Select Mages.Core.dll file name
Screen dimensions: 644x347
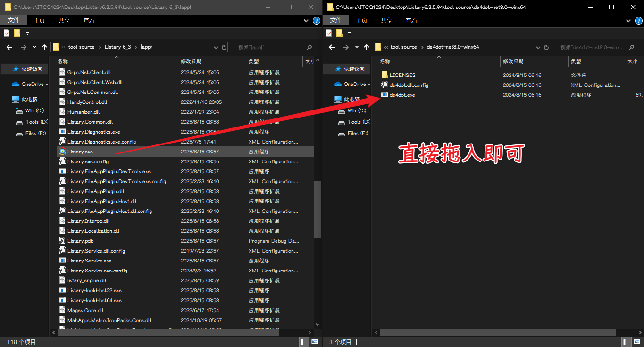[x=85, y=310]
